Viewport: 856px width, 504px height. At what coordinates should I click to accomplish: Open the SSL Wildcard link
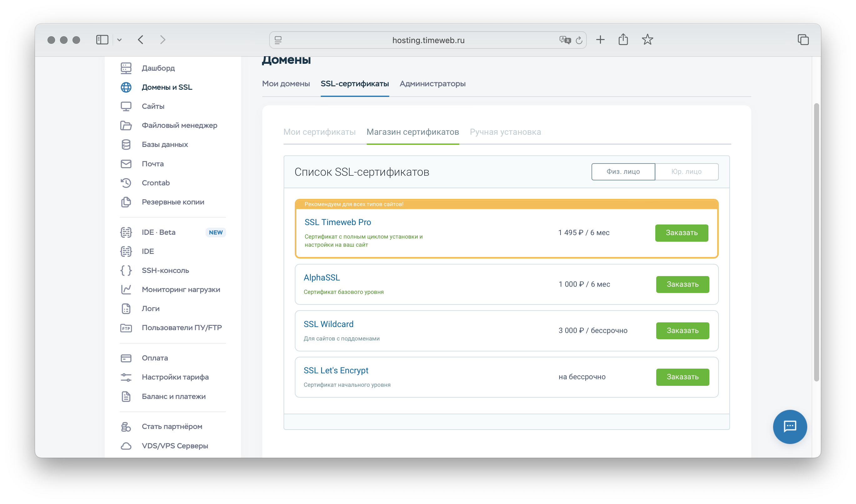tap(329, 324)
